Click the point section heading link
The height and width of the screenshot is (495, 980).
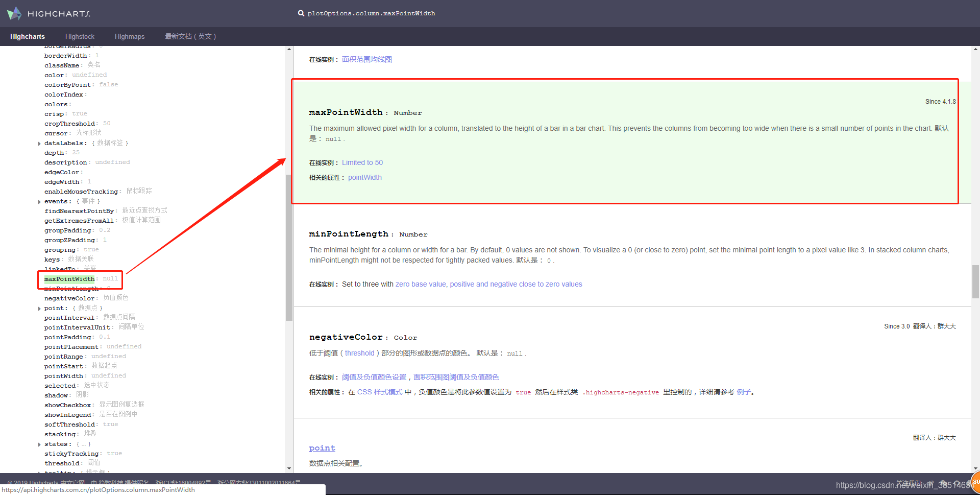pos(322,448)
